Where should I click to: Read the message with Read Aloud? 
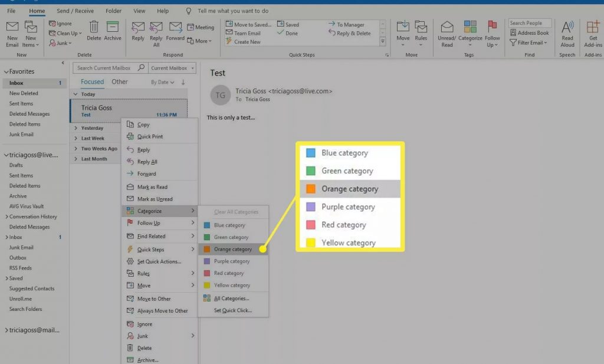(567, 32)
